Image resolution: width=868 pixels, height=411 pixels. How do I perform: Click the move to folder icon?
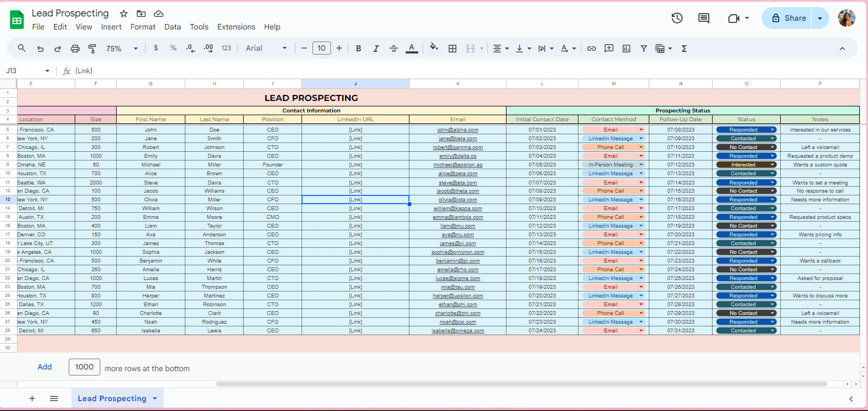pos(141,14)
